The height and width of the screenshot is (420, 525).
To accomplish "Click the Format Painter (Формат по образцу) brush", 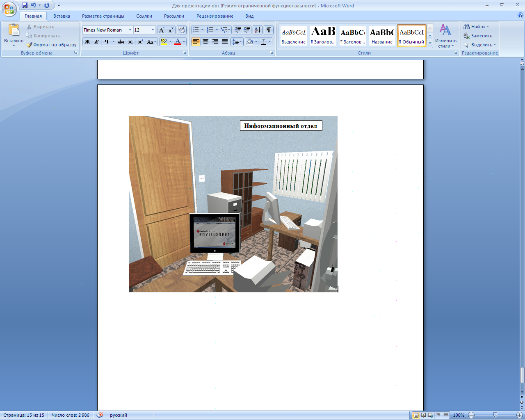I will coord(51,45).
